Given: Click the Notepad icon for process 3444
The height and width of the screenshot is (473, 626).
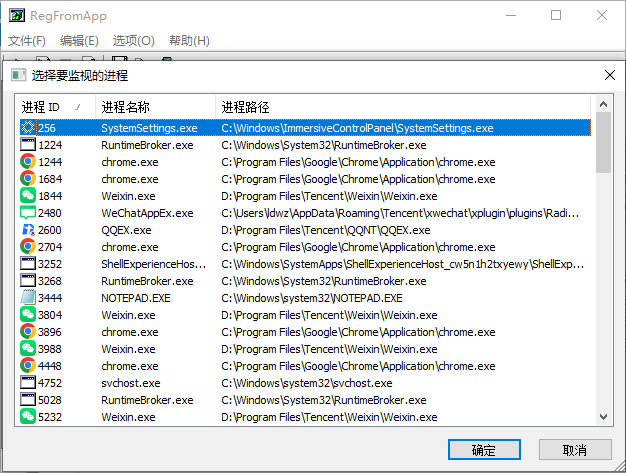Looking at the screenshot, I should (x=28, y=298).
